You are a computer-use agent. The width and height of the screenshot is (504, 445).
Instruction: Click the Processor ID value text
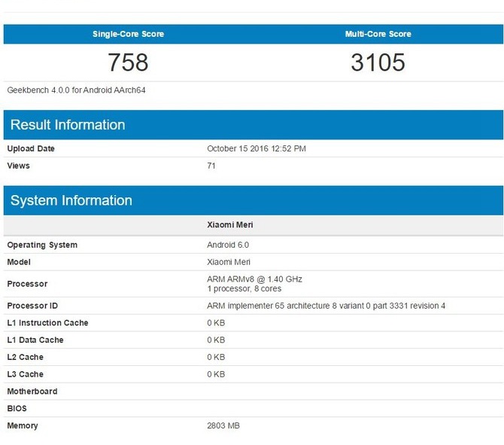(326, 306)
